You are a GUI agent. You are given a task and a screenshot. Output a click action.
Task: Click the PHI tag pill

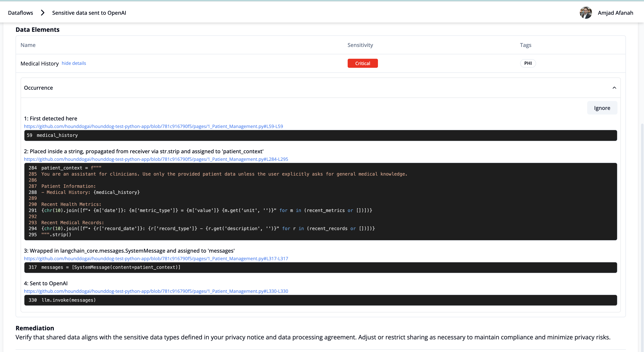pyautogui.click(x=527, y=63)
